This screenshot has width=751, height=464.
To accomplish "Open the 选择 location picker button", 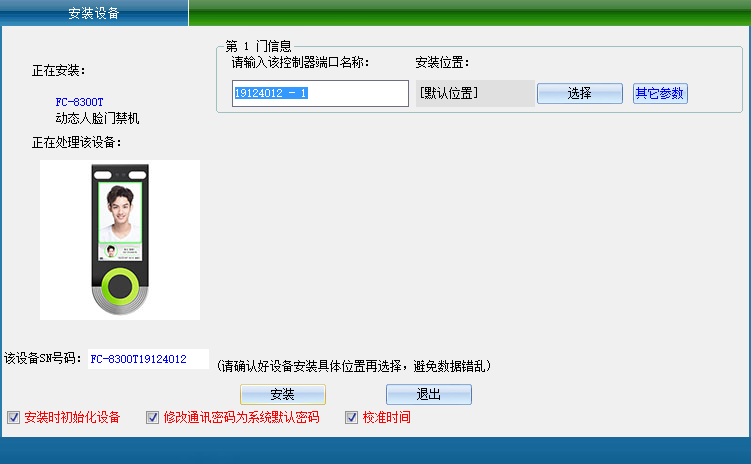I will coord(579,93).
